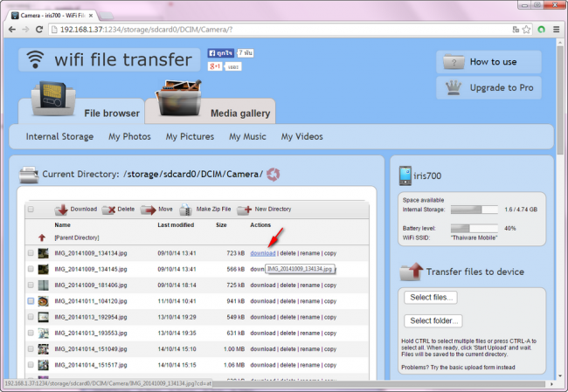Click the browser forward arrow

pyautogui.click(x=25, y=30)
